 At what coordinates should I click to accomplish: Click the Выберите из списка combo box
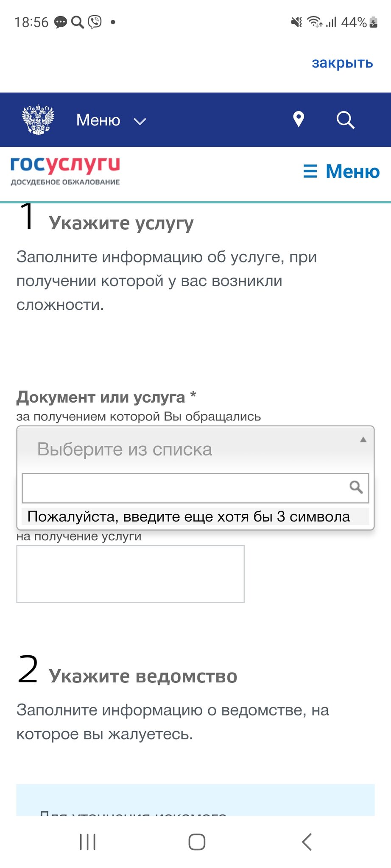coord(195,449)
